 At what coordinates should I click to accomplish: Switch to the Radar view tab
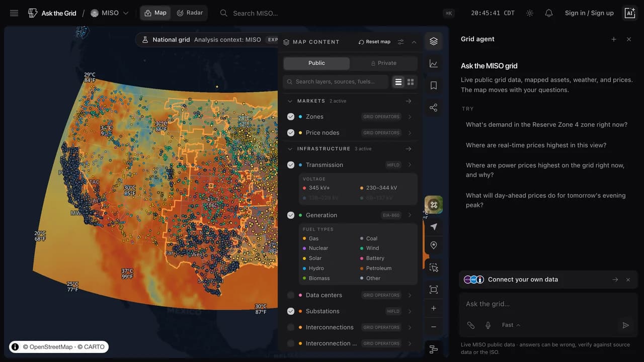point(190,13)
